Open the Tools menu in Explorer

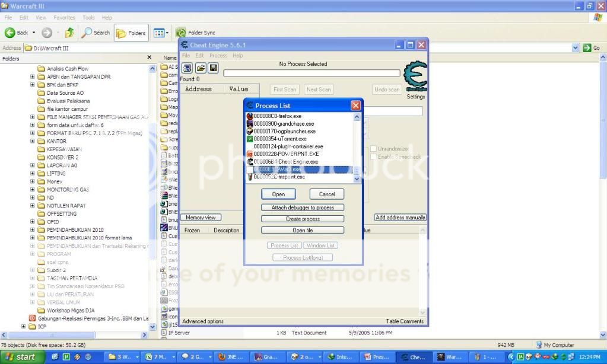tap(88, 18)
